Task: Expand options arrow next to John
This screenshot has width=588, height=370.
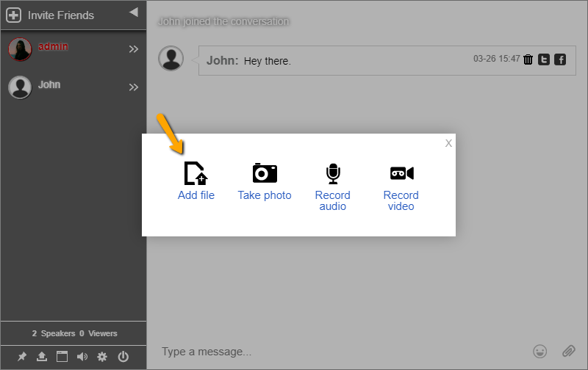Action: (134, 87)
